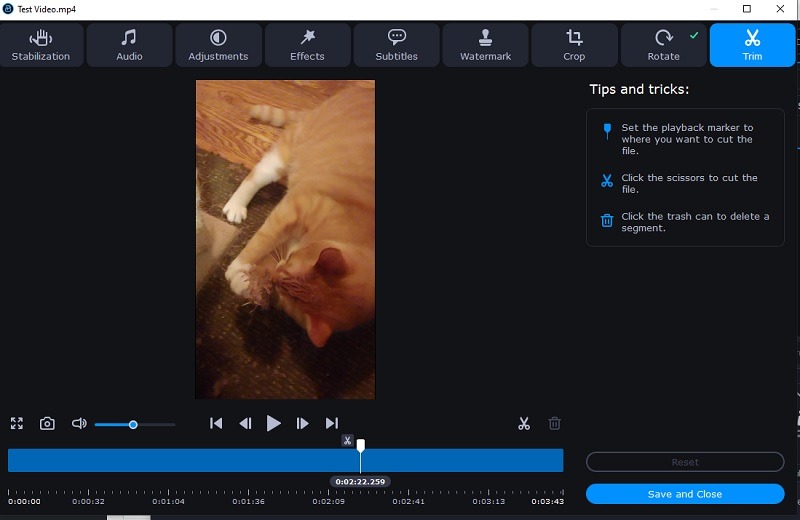Screen dimensions: 800x520
Task: Open the Rotate tab
Action: [663, 45]
